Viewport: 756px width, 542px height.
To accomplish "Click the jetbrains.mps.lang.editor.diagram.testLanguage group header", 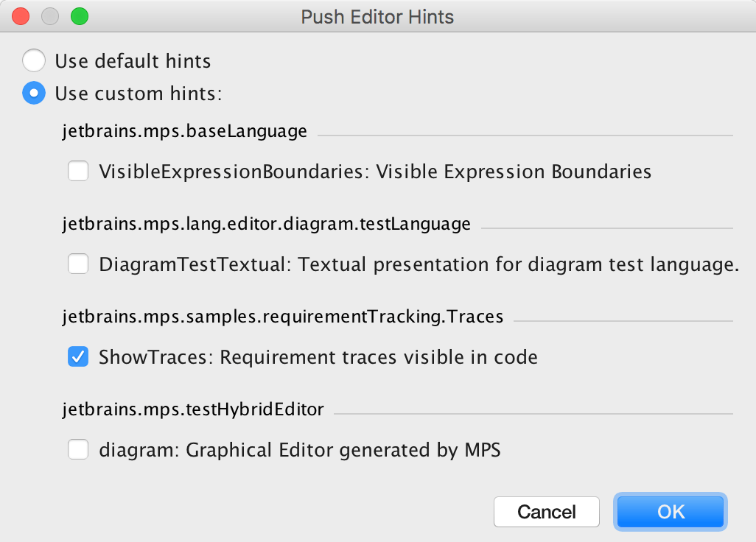I will tap(266, 224).
